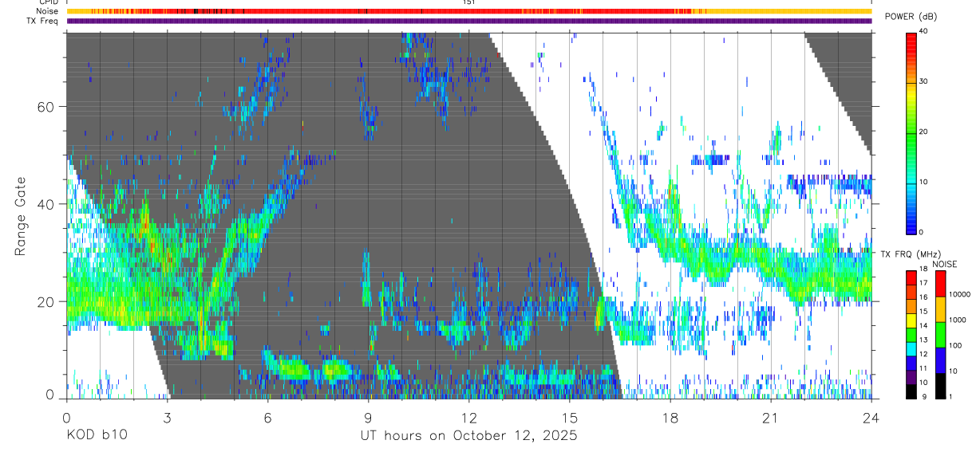Click the 10 label on POWER colorbar
The width and height of the screenshot is (980, 452).
pyautogui.click(x=924, y=182)
